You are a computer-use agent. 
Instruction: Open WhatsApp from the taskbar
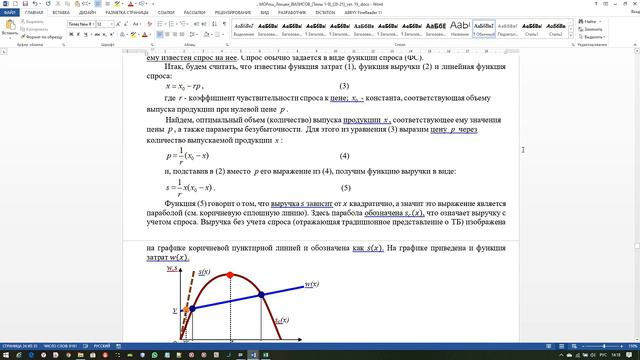point(155,355)
